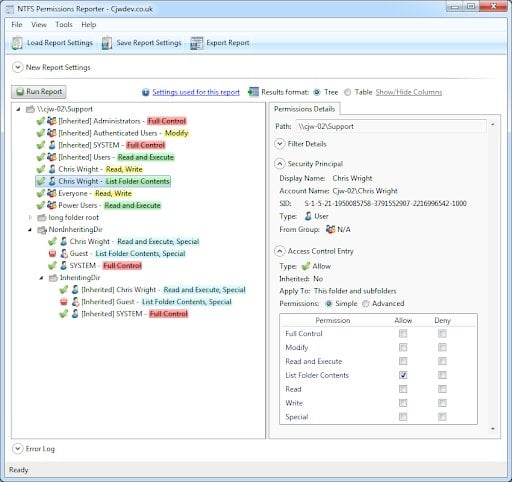Click green check icon beside Type: Allow

306,266
